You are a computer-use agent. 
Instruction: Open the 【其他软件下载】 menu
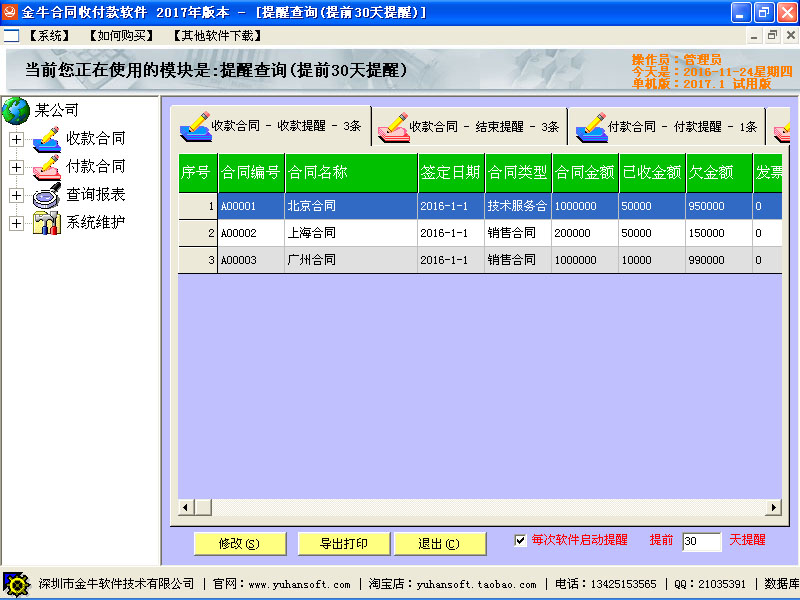pos(218,36)
